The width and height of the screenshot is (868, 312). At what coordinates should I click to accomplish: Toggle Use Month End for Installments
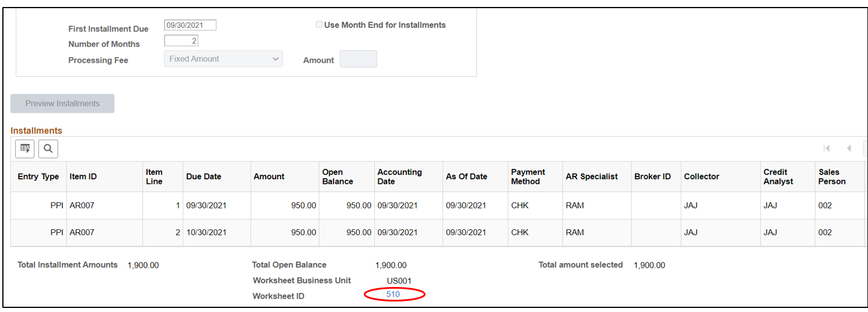pyautogui.click(x=319, y=24)
